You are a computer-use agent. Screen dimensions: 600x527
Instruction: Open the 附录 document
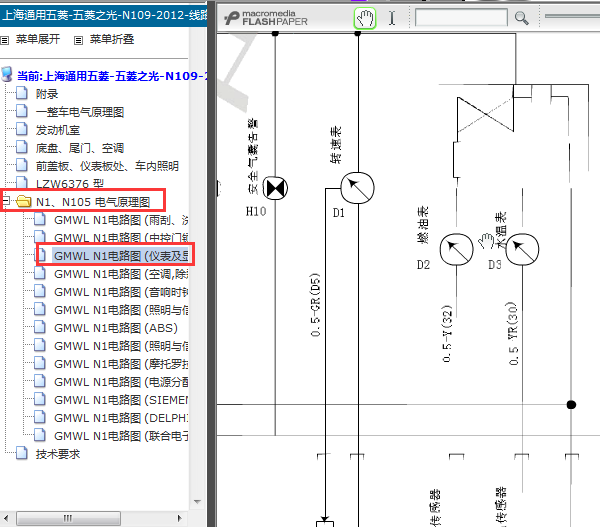click(47, 94)
